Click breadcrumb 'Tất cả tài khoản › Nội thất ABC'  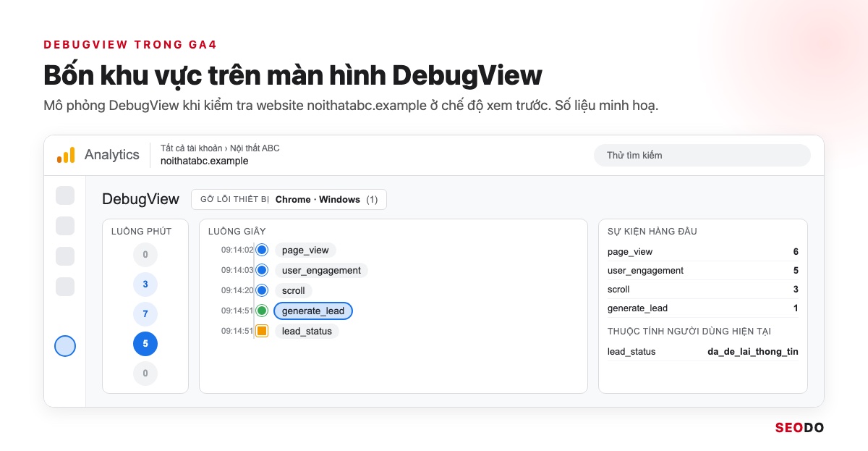tap(220, 148)
